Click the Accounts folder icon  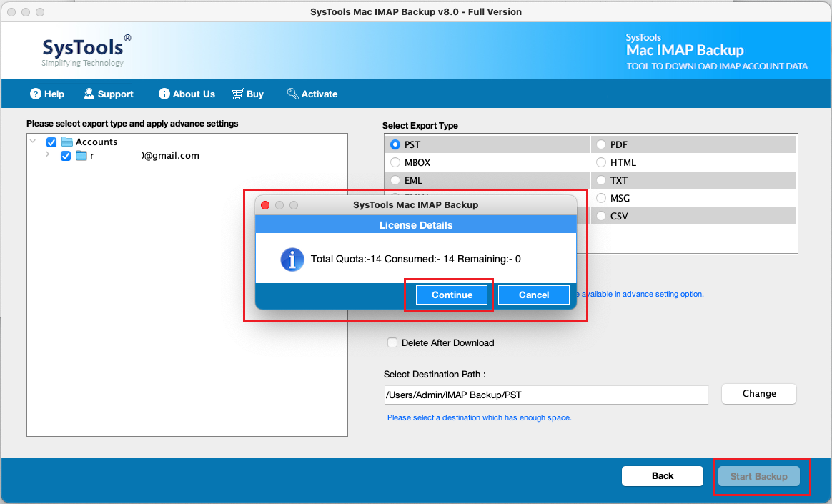tap(67, 142)
